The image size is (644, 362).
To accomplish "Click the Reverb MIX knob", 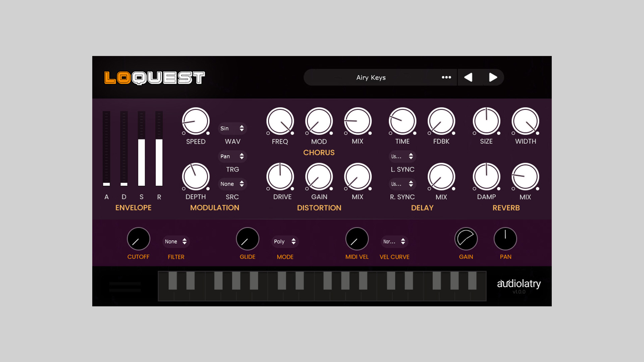I will coord(525,177).
